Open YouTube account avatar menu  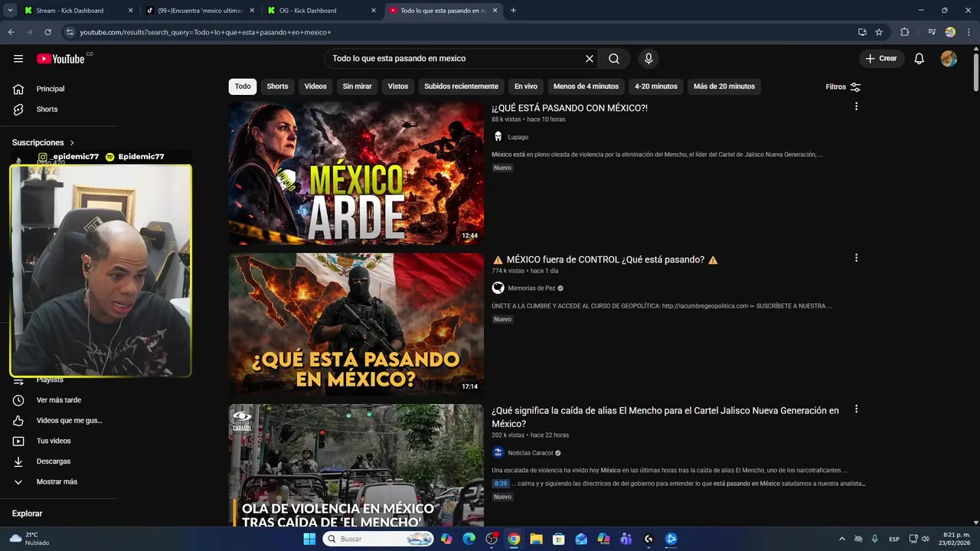coord(949,59)
